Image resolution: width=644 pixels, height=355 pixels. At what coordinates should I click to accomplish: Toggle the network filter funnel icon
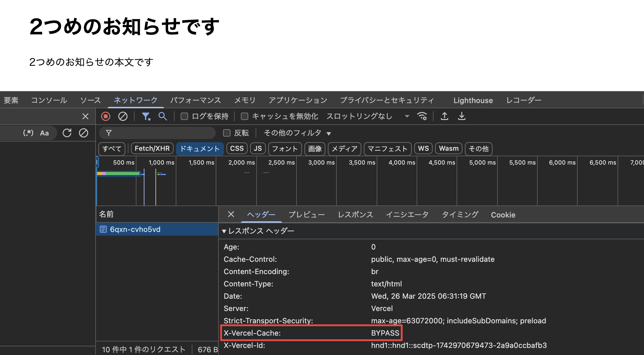point(146,116)
